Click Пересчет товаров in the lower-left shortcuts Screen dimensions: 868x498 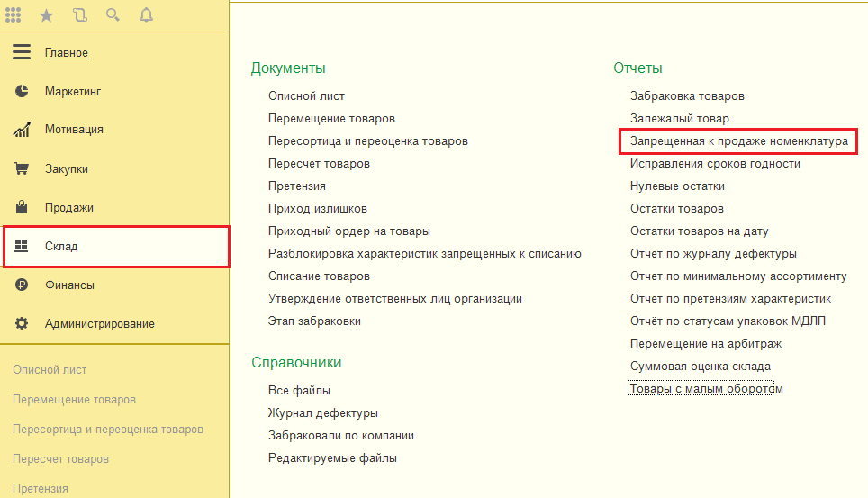tap(60, 459)
